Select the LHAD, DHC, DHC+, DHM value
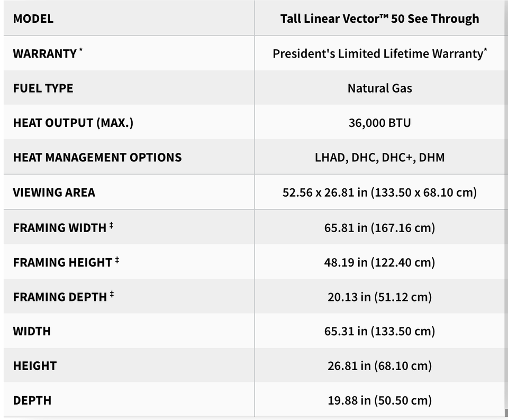The width and height of the screenshot is (508, 420). pyautogui.click(x=380, y=158)
